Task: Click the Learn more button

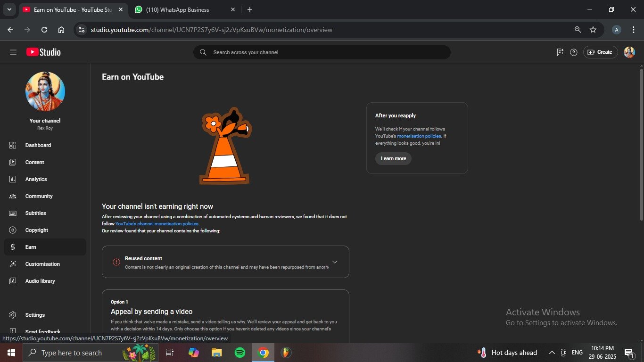Action: [393, 159]
